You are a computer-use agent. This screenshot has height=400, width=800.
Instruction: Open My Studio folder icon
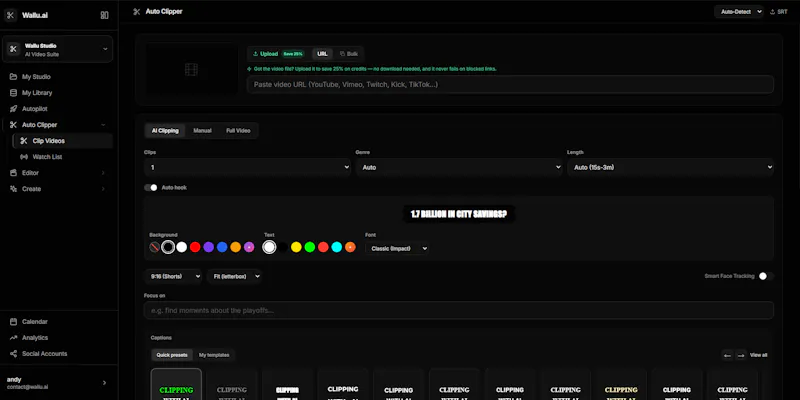[x=13, y=77]
